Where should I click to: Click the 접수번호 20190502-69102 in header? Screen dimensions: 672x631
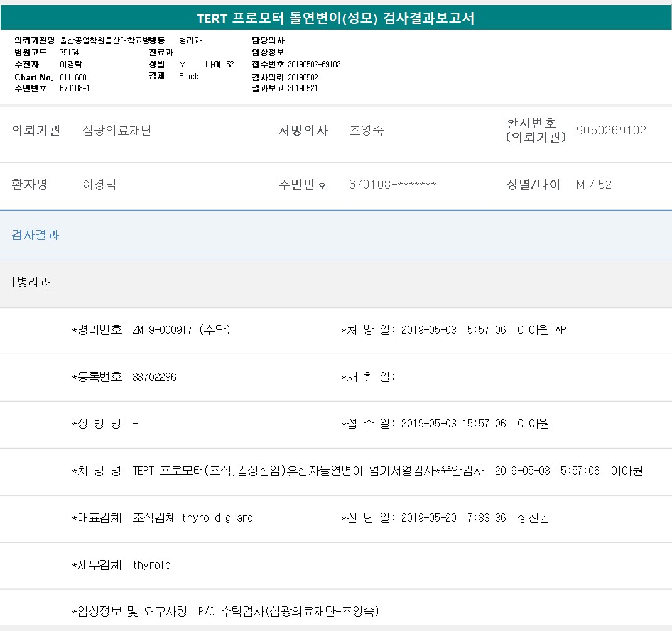tap(314, 64)
